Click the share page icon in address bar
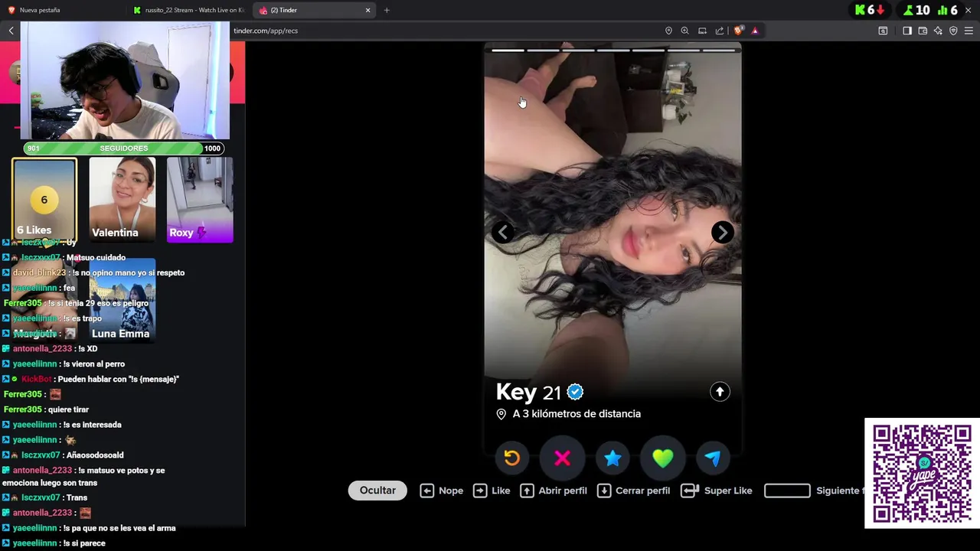The image size is (980, 551). click(x=720, y=31)
